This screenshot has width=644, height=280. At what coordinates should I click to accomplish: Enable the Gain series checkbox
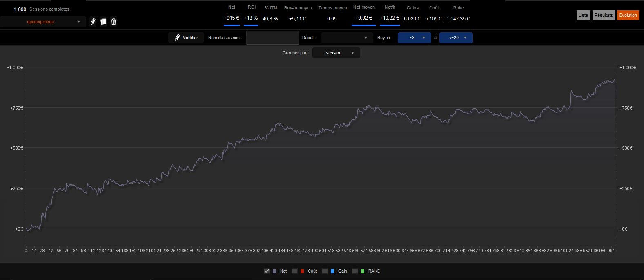(325, 271)
